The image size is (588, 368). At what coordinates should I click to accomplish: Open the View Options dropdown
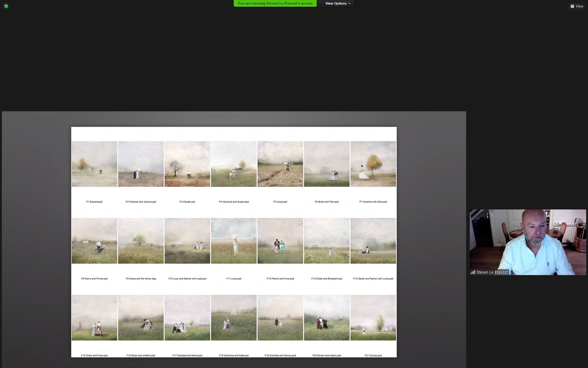tap(338, 4)
